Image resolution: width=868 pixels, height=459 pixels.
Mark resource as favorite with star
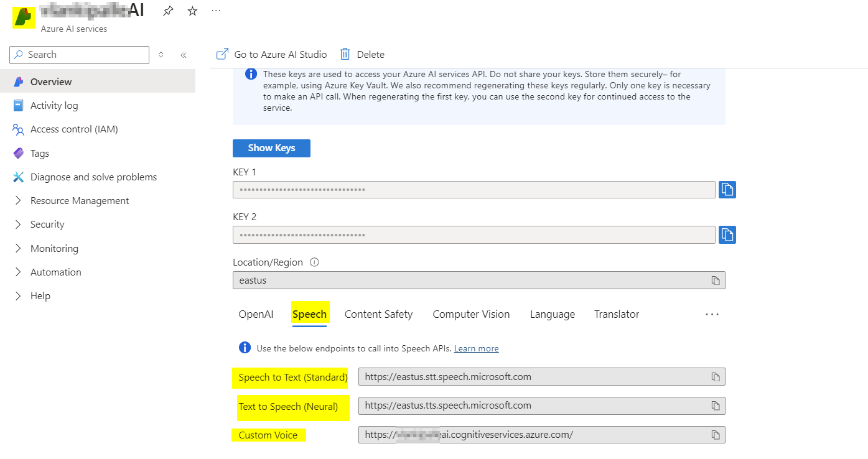click(x=192, y=11)
